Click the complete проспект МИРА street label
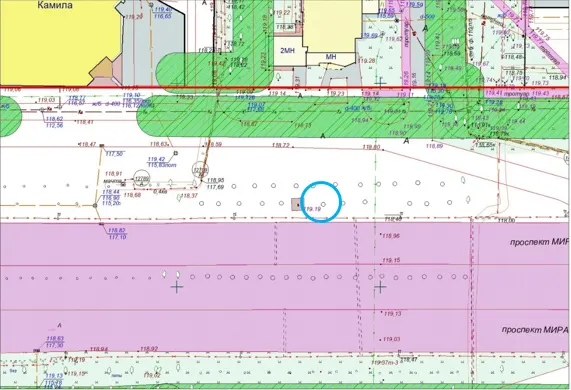571x390 pixels. 534,330
